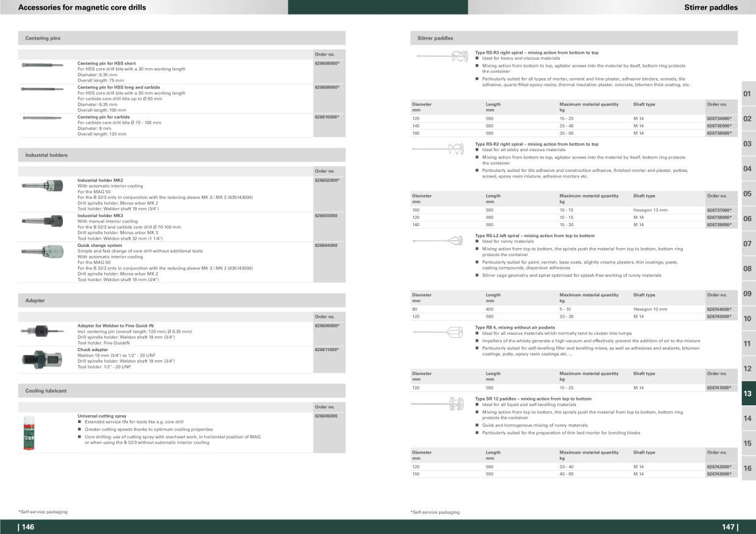Open chapter tab 05
756x534 pixels.
(x=747, y=194)
